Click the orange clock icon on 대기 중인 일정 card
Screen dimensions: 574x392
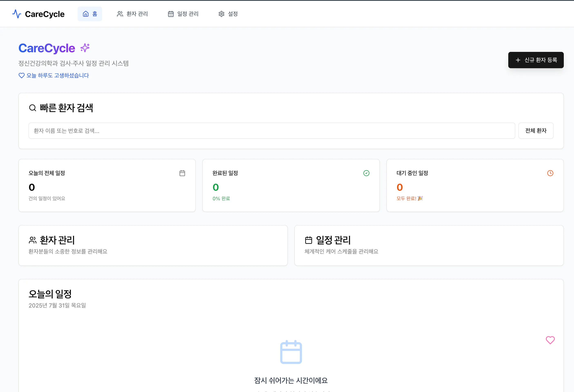(x=550, y=173)
